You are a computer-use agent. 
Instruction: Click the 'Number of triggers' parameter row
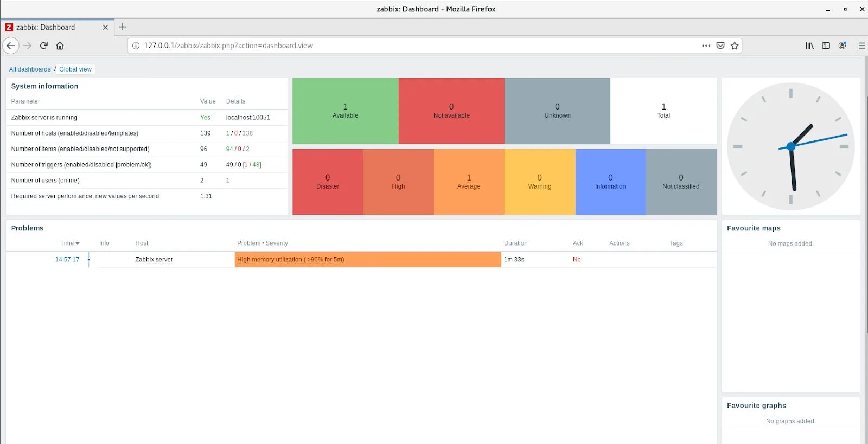(x=146, y=165)
